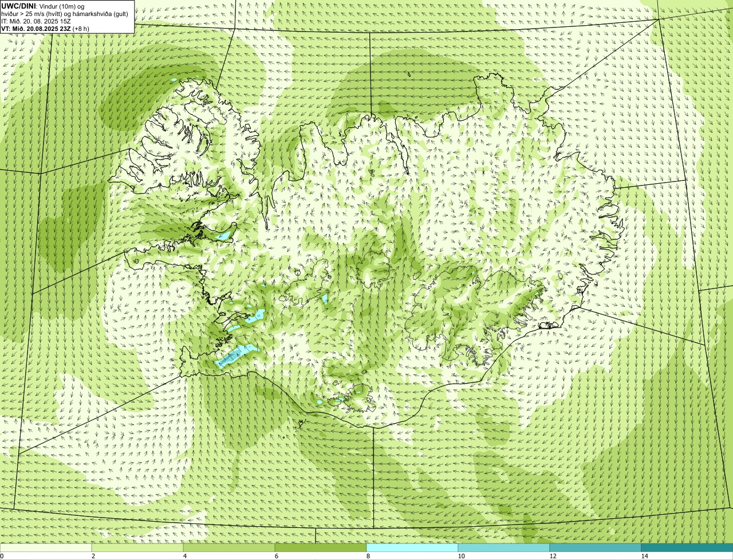The width and height of the screenshot is (733, 560).
Task: Click the 2–4 m/s light green legend swatch
Action: click(137, 547)
